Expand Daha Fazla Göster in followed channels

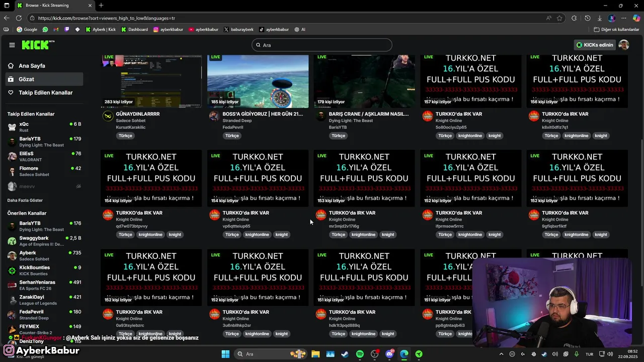tap(25, 200)
